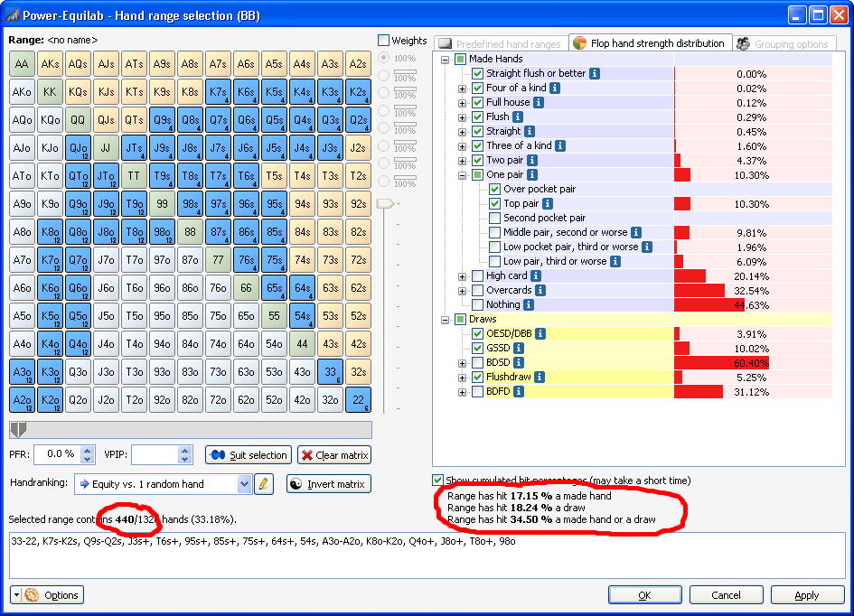This screenshot has height=616, width=854.
Task: Select the AA hand cell
Action: pyautogui.click(x=22, y=63)
